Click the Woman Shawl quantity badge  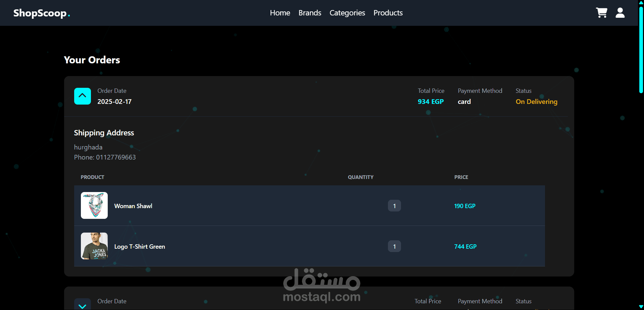[394, 206]
